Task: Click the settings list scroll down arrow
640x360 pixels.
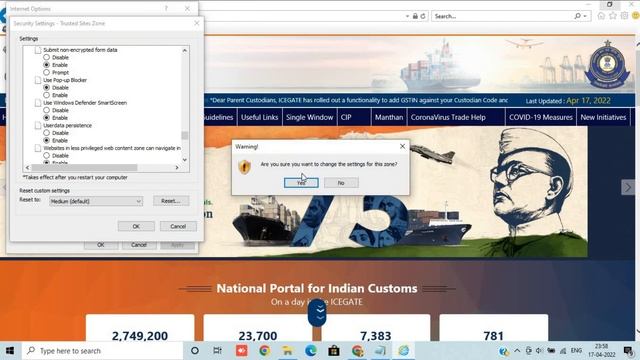Action: [184, 160]
